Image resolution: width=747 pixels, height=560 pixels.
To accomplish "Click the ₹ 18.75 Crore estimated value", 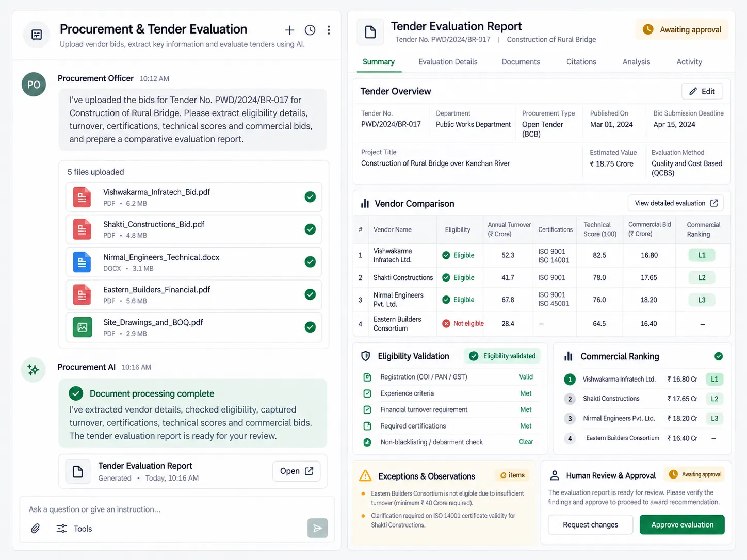I will pos(611,163).
